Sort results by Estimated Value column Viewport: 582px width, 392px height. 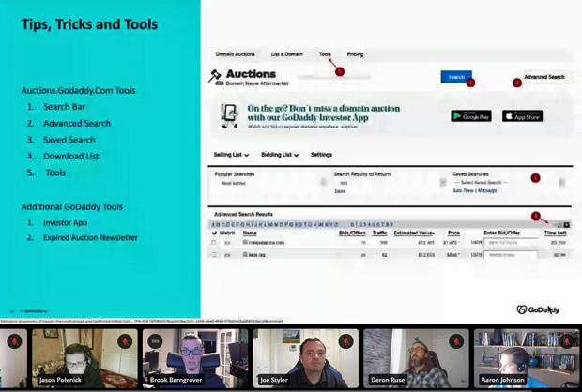[x=414, y=233]
